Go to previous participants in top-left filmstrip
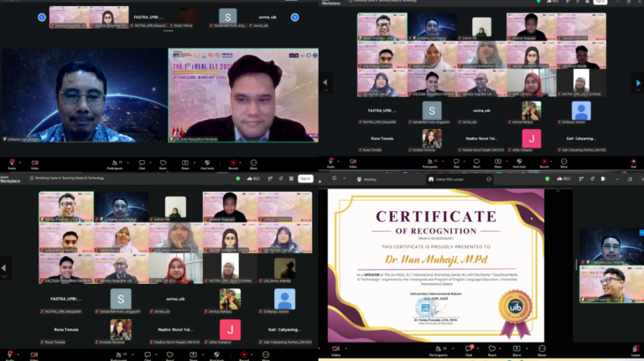The height and width of the screenshot is (361, 644). [x=42, y=18]
